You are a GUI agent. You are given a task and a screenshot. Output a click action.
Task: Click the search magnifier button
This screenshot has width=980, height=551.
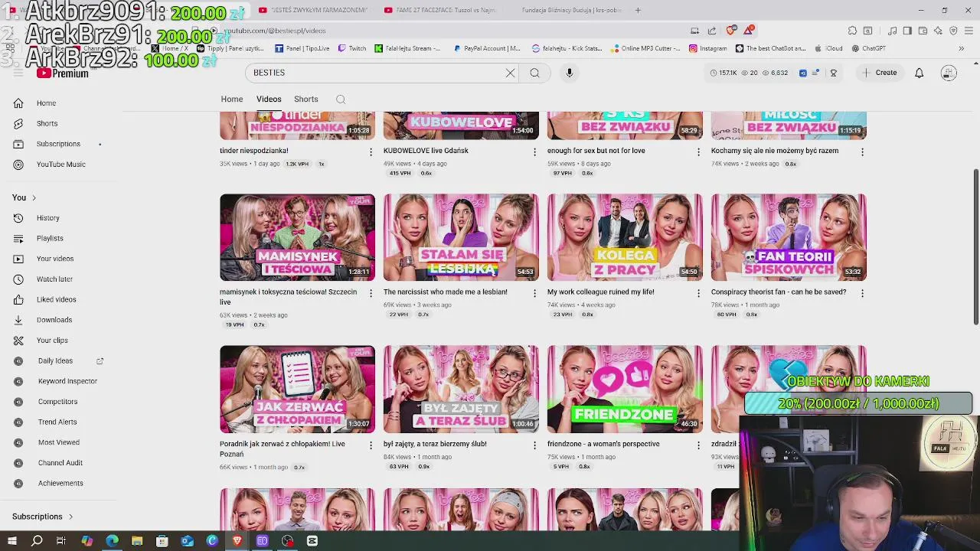click(x=534, y=73)
